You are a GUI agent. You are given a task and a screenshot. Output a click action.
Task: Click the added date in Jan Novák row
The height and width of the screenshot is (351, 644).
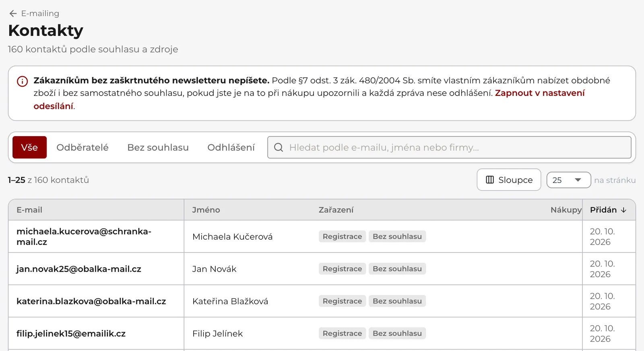click(603, 269)
